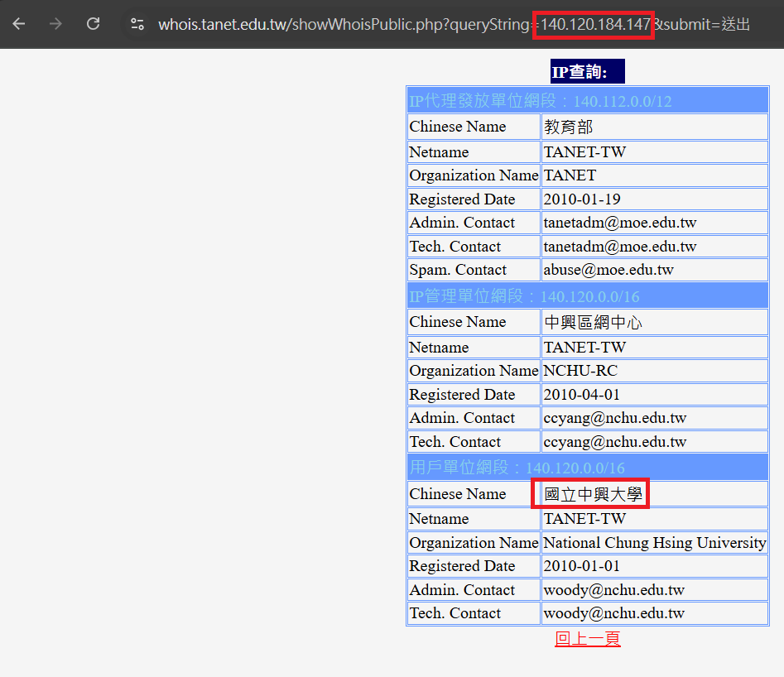
Task: Click Netname label in 用戶單位 section
Action: (x=474, y=518)
